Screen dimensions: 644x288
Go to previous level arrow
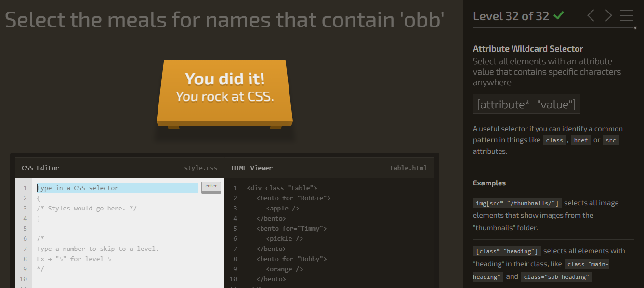click(x=591, y=16)
